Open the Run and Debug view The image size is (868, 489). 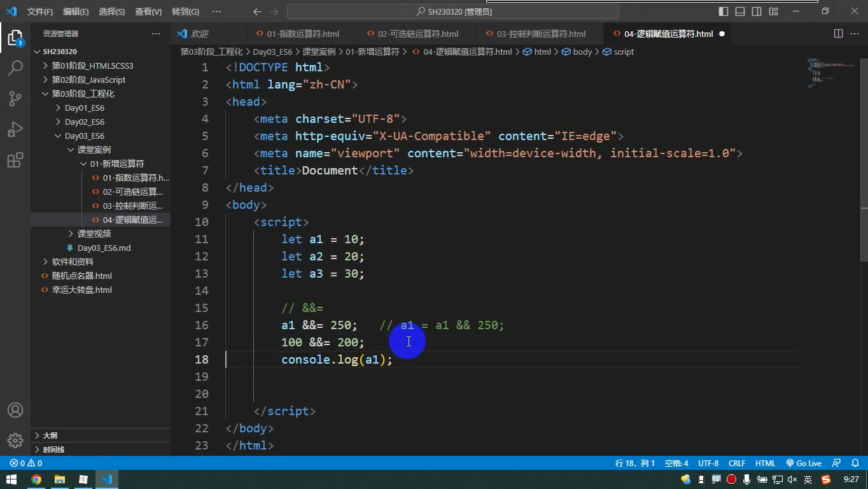[15, 129]
